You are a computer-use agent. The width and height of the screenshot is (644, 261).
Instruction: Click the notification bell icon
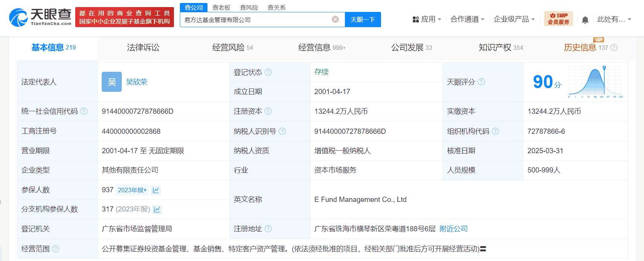585,20
